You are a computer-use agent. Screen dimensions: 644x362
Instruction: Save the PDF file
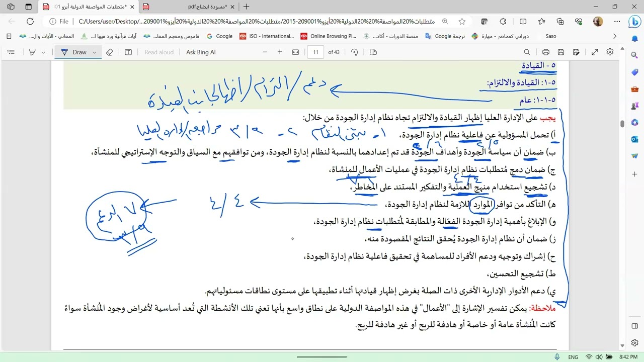[x=561, y=52]
